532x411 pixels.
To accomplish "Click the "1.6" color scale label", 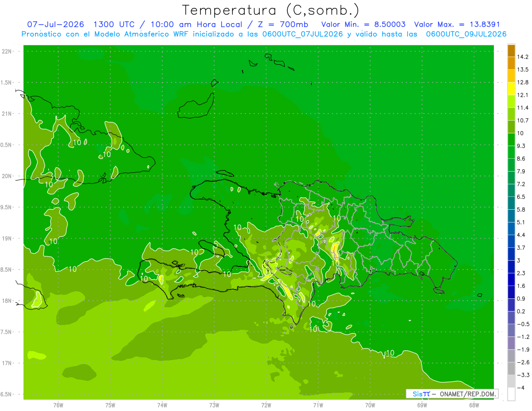I will click(521, 286).
